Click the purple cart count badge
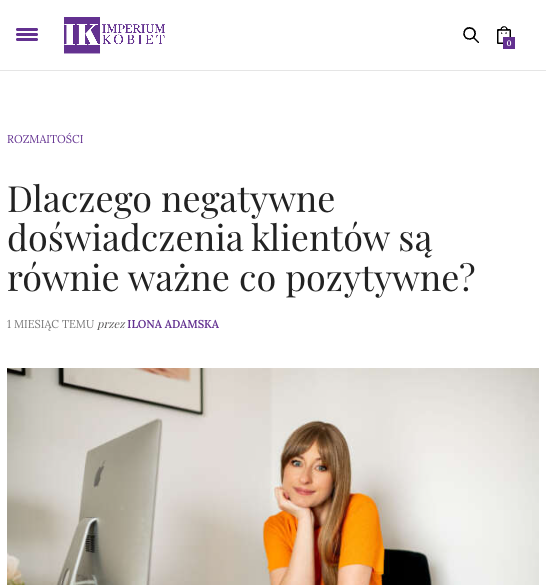 509,43
